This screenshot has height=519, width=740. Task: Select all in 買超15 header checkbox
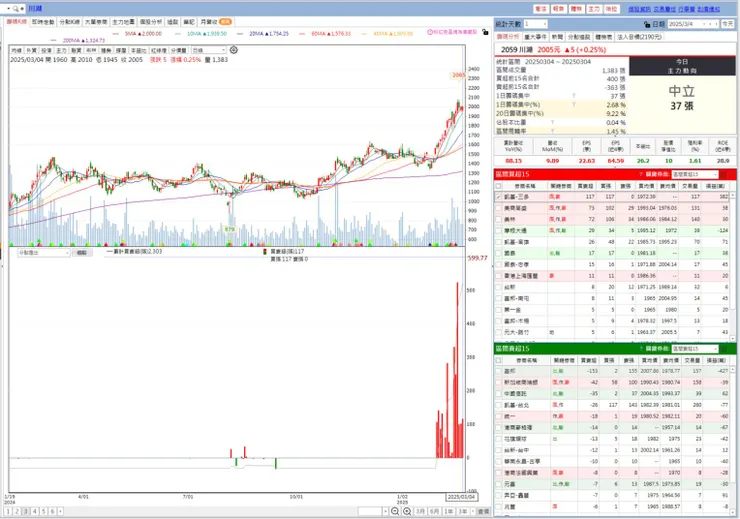498,186
